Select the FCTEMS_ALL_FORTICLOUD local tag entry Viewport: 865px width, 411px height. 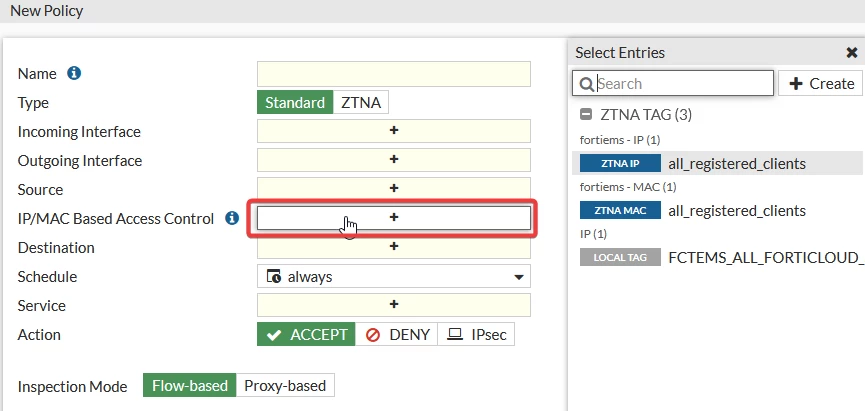718,258
